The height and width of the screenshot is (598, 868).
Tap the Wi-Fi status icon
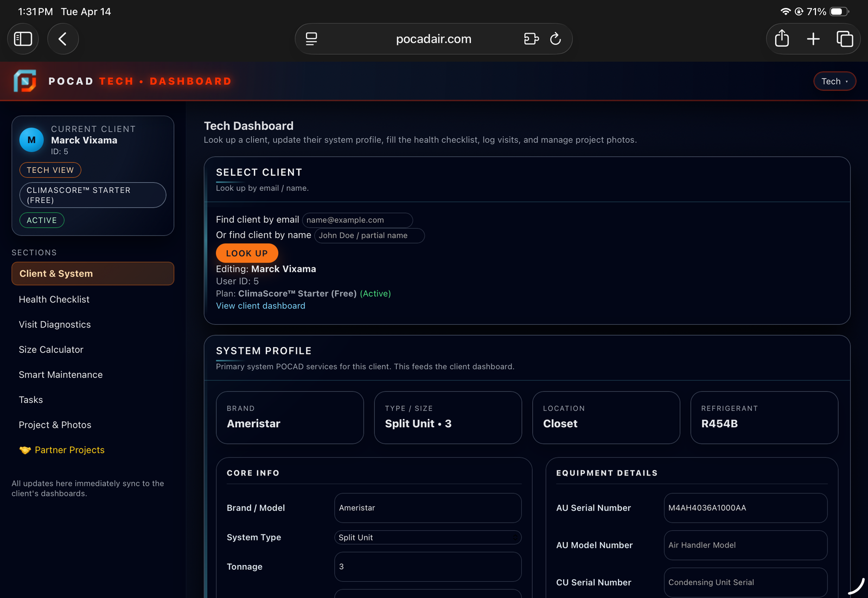(785, 11)
